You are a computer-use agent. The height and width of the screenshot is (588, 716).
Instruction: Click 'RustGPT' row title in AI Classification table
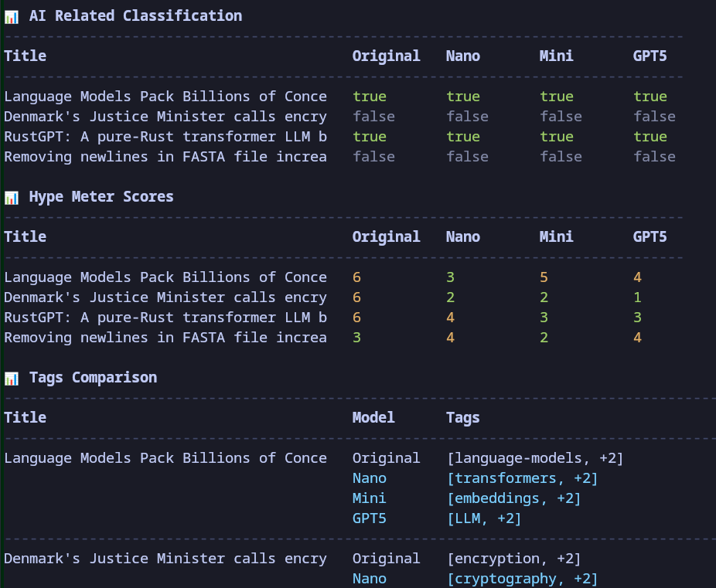tap(165, 137)
